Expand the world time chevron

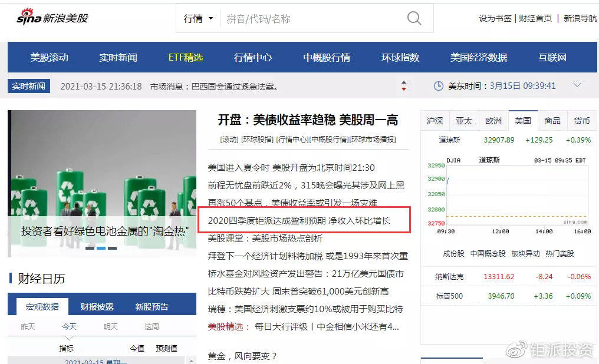click(577, 85)
